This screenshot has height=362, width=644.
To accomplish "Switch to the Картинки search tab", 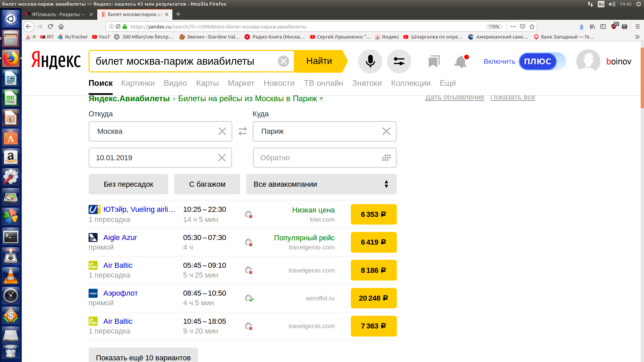I will click(x=138, y=83).
